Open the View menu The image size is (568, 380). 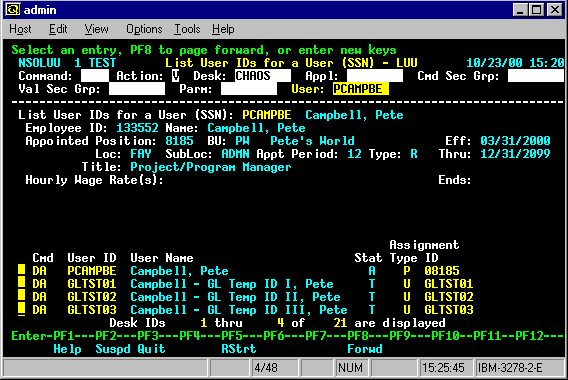click(96, 29)
